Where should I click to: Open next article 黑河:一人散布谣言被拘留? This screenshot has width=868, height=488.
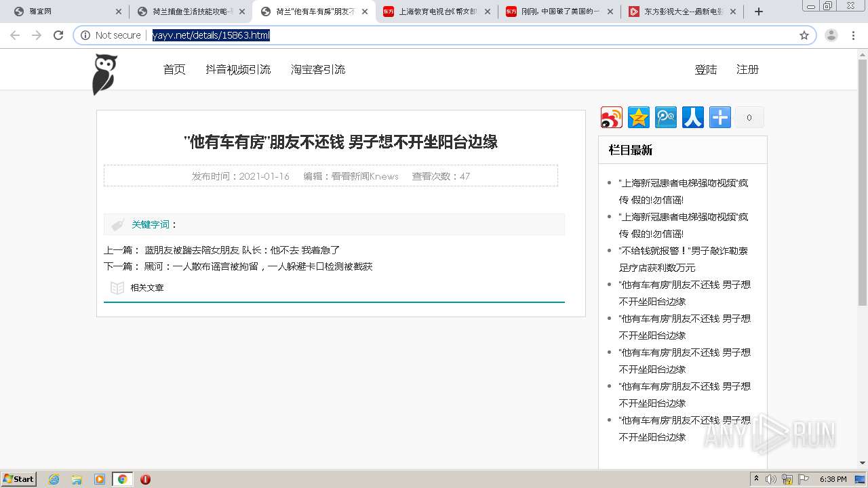pos(258,266)
